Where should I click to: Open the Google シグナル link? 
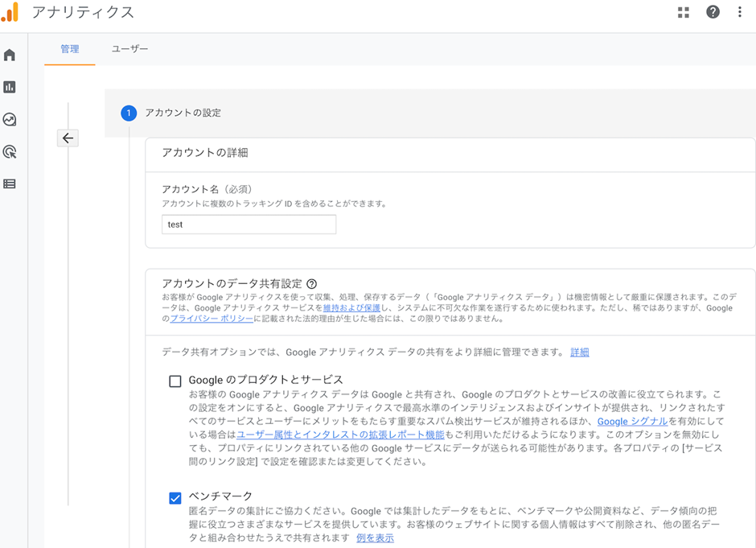(633, 421)
